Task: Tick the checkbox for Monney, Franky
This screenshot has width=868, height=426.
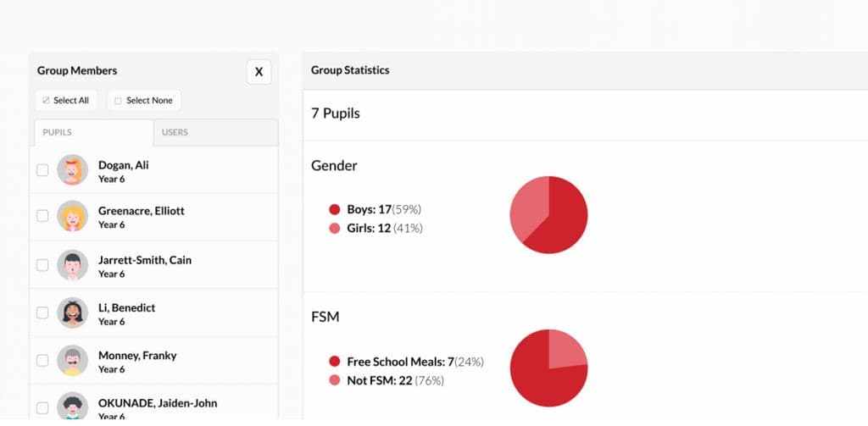Action: click(x=42, y=360)
